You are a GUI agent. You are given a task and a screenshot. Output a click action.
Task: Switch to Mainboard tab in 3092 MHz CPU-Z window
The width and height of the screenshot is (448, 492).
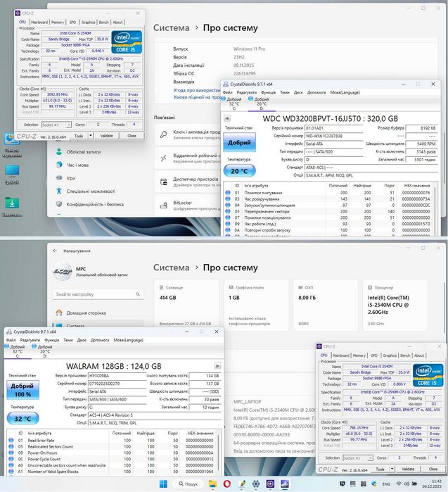[39, 23]
